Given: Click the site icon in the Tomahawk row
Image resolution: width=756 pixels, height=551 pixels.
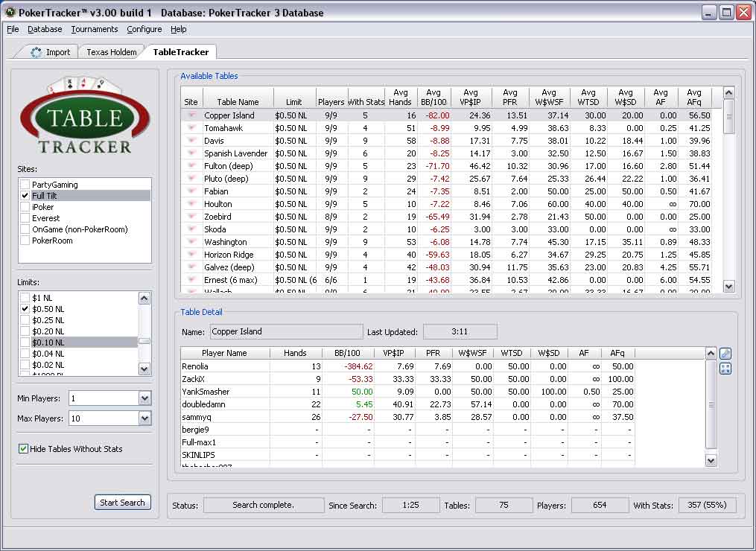Looking at the screenshot, I should tap(192, 128).
